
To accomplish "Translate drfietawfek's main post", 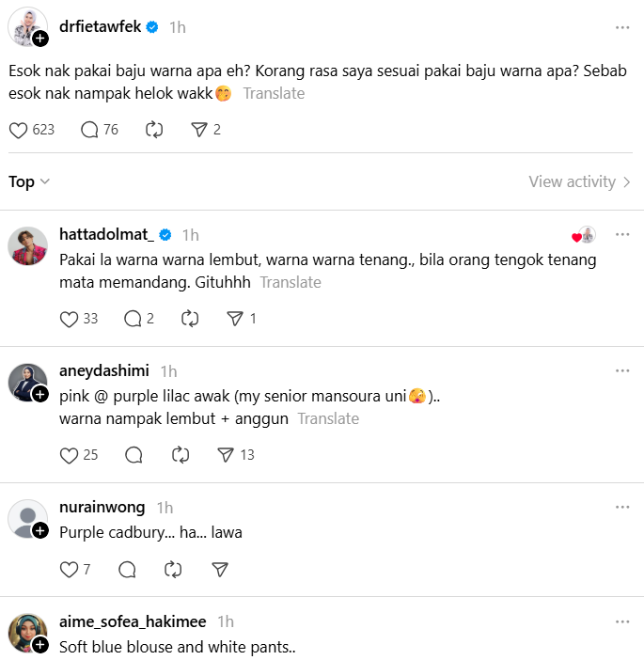I will coord(274,93).
